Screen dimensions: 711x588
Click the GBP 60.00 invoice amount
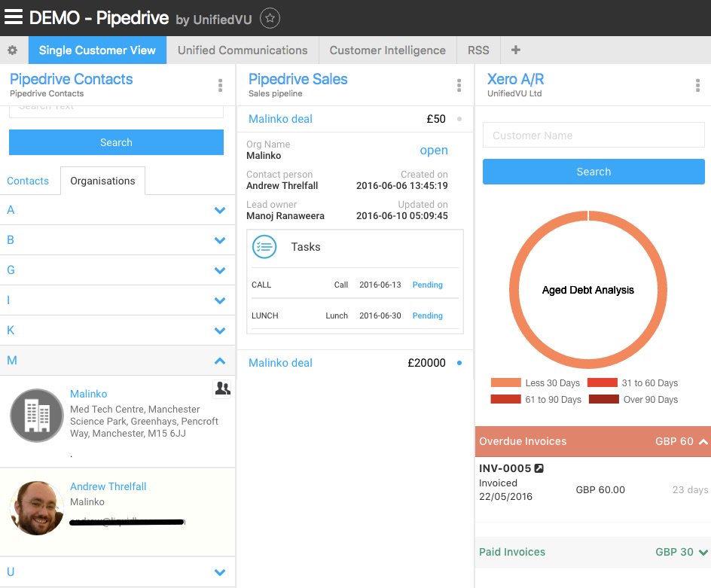(x=600, y=489)
